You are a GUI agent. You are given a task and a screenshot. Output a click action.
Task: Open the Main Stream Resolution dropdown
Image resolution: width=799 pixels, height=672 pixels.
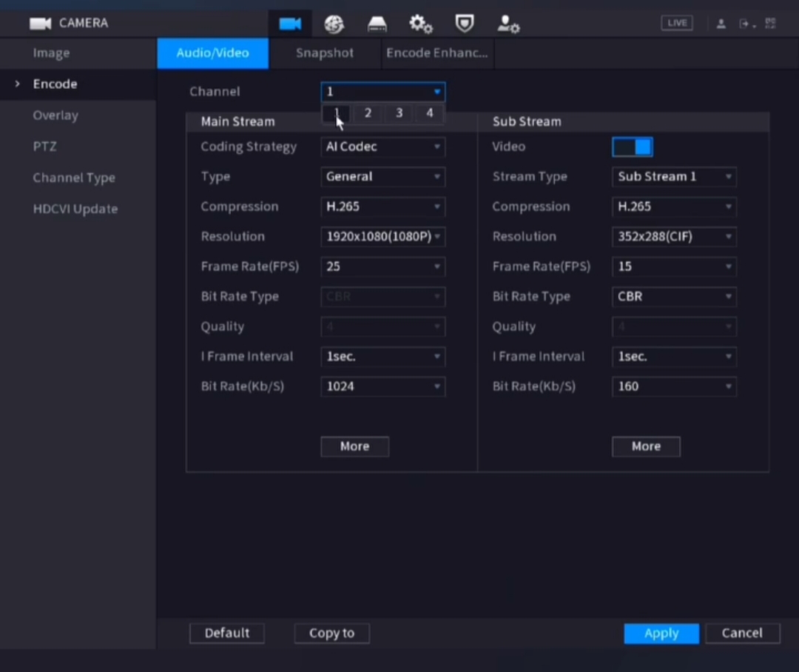click(383, 237)
